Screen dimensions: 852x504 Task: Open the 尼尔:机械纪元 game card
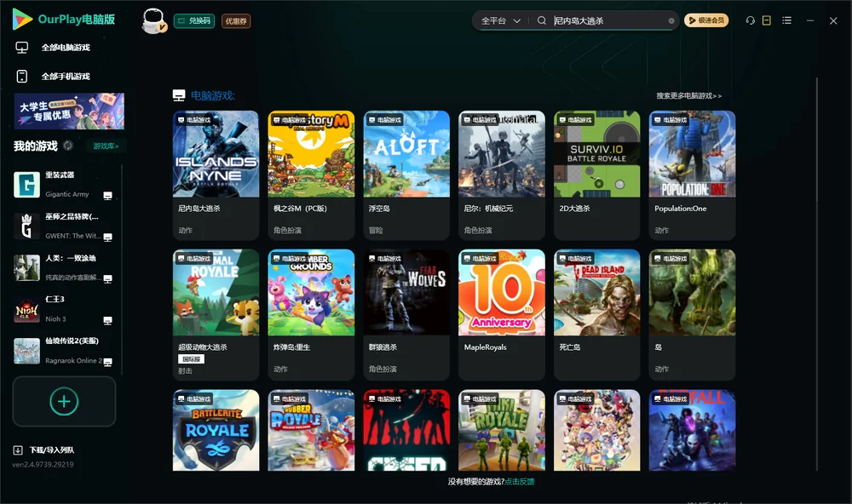point(502,175)
